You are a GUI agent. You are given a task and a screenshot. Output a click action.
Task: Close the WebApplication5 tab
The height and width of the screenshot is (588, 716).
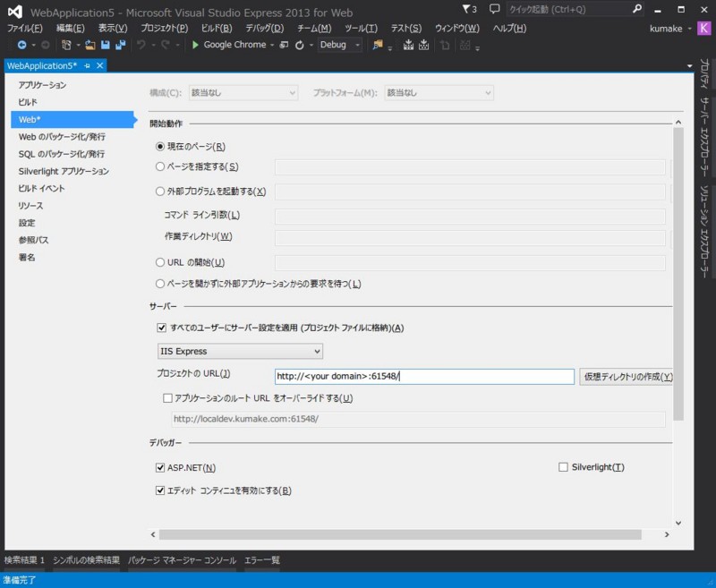coord(99,65)
